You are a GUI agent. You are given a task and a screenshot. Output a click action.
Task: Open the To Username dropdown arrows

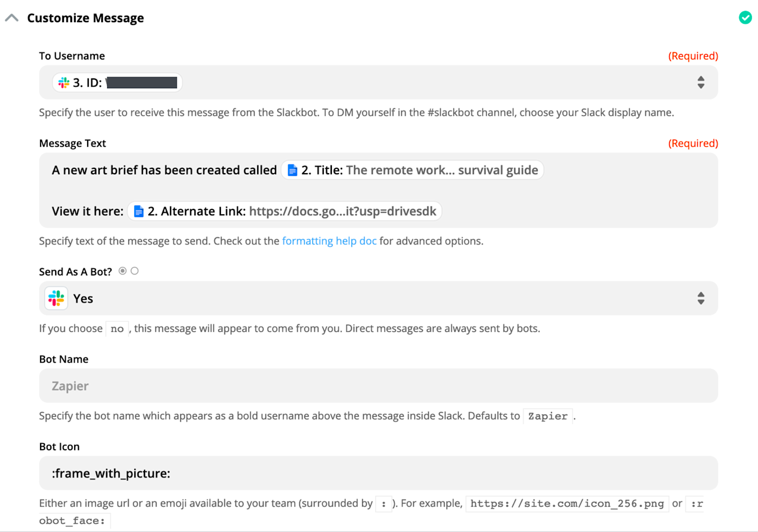click(x=701, y=82)
